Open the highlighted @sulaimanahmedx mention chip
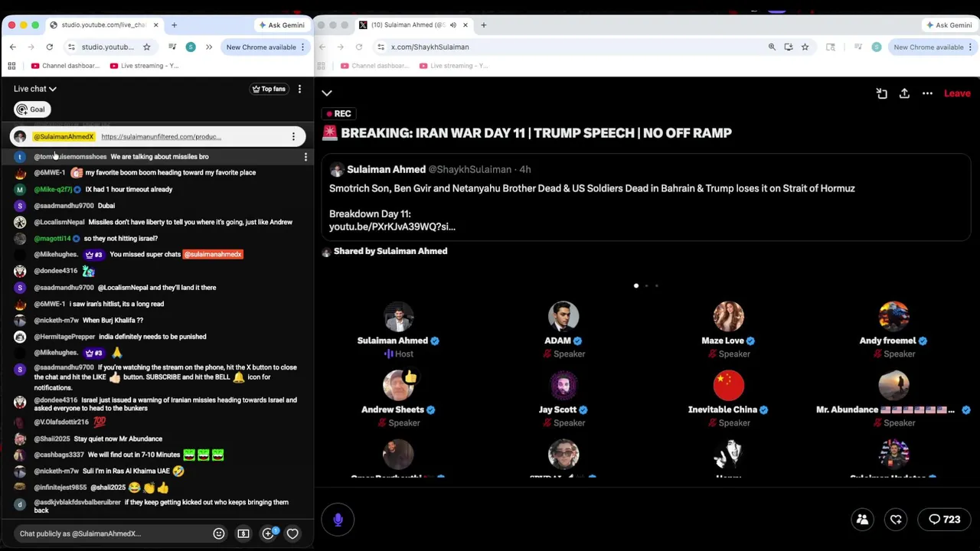 (213, 254)
